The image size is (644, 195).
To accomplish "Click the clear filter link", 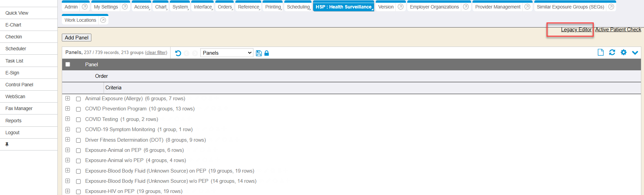I will click(x=156, y=53).
